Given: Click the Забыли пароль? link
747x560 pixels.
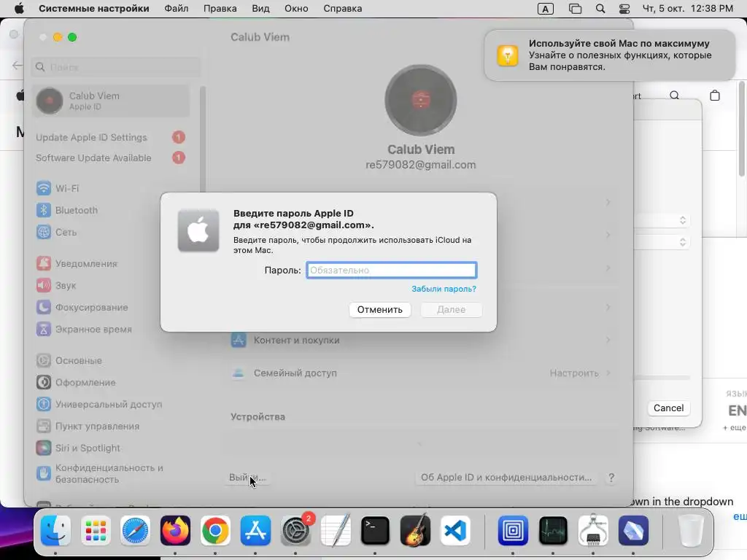Looking at the screenshot, I should [444, 289].
